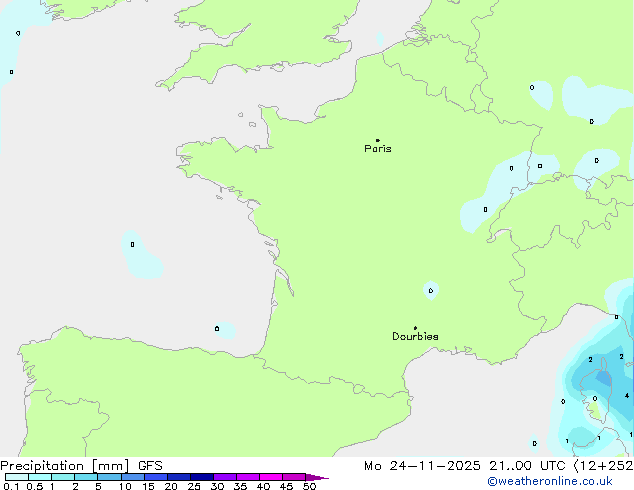Click the Paris city label
Image resolution: width=634 pixels, height=490 pixels.
[x=378, y=149]
